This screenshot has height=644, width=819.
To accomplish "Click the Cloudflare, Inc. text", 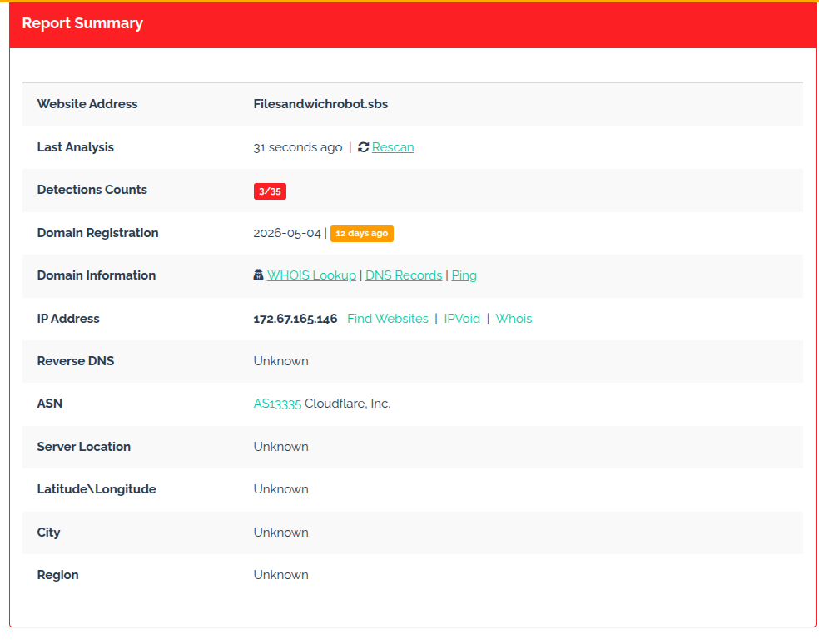I will click(347, 404).
